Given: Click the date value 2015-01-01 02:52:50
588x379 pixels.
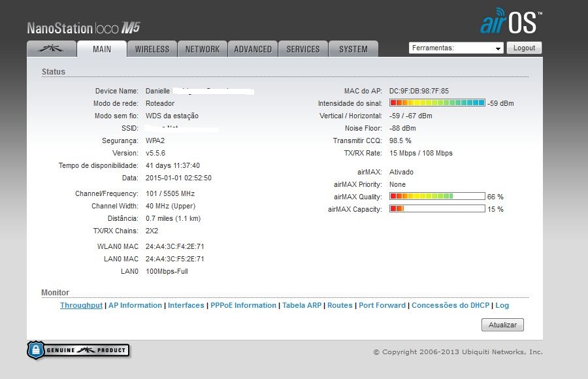Looking at the screenshot, I should point(178,178).
